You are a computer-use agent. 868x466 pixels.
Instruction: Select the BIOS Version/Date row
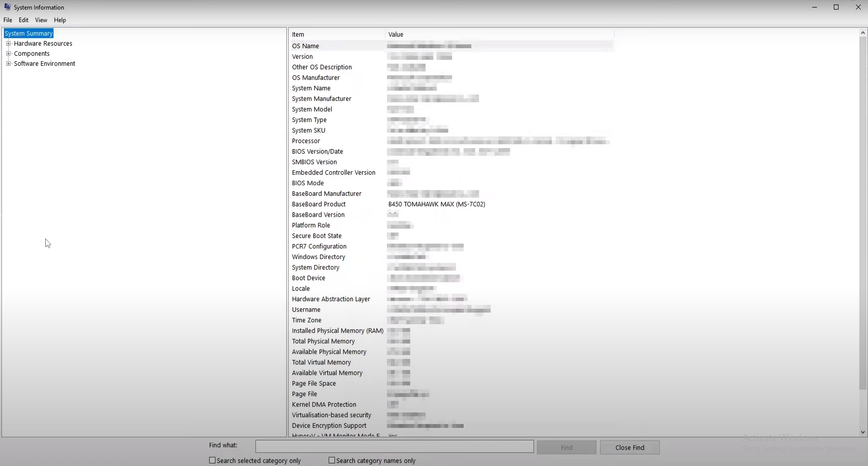[x=452, y=151]
